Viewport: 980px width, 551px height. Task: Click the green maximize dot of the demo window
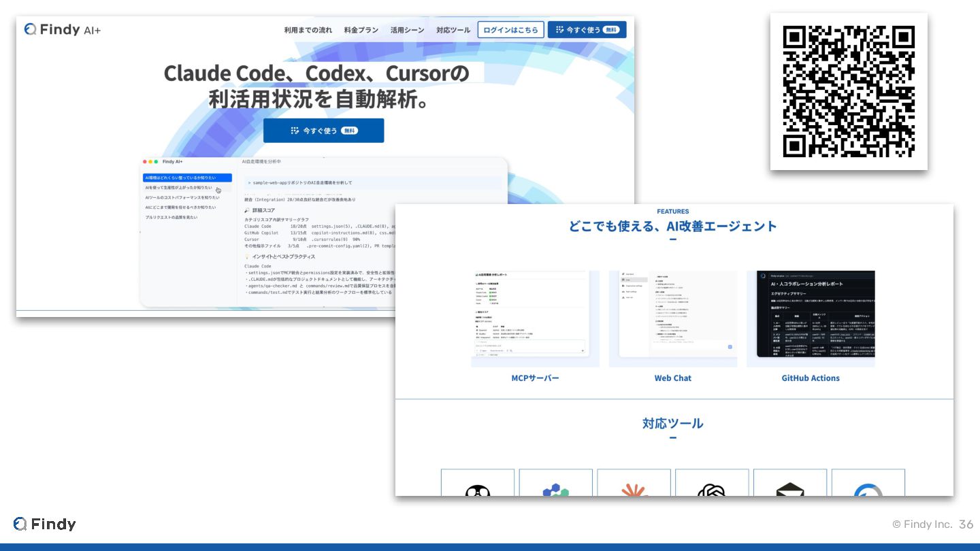point(156,162)
